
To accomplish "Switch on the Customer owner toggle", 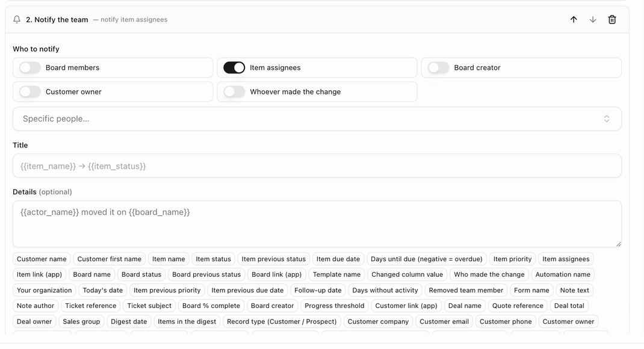I will (30, 91).
